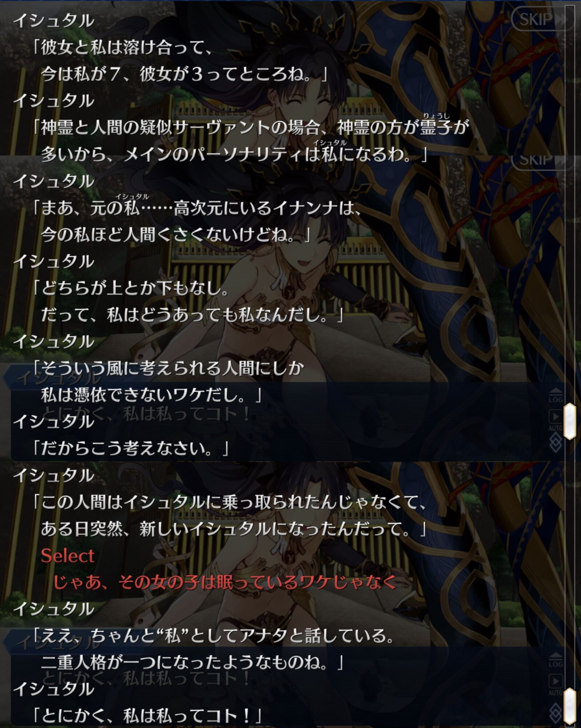Grab the white scrollbar handle beside the upper AUTO icon

click(x=570, y=421)
